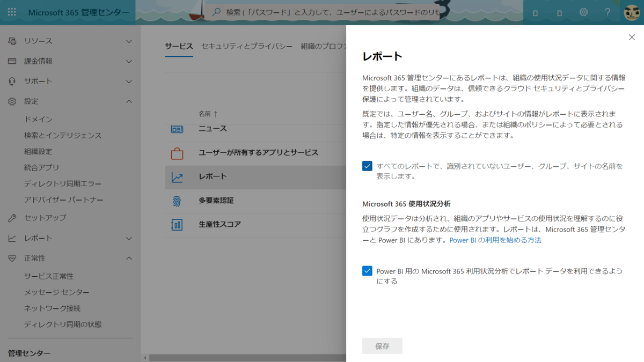Open ディレクトリ同期エラー in sidebar
This screenshot has width=644, height=362.
63,183
